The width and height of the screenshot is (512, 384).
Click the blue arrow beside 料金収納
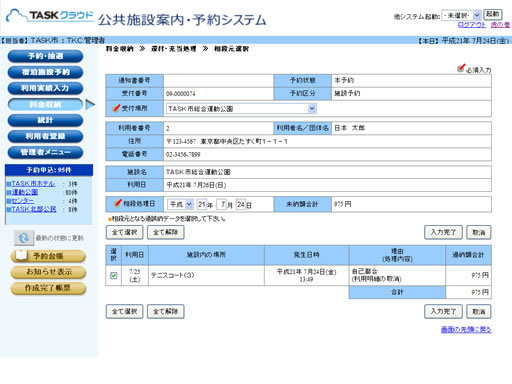[90, 104]
